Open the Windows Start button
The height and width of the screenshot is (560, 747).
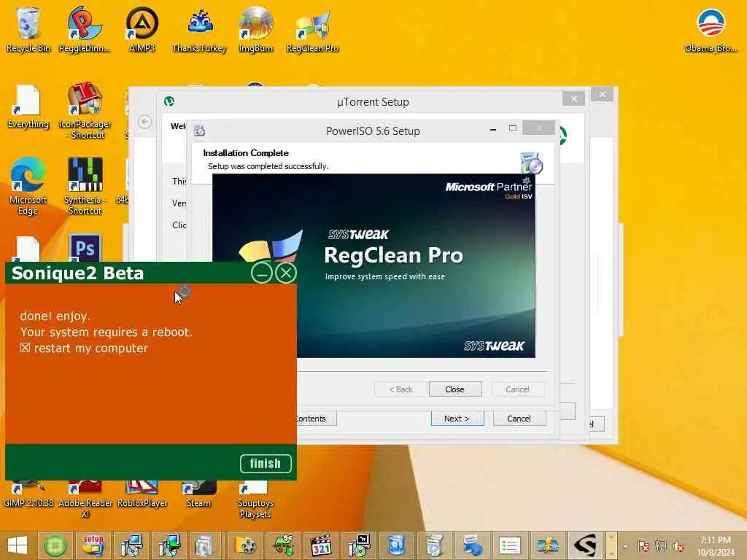click(18, 545)
